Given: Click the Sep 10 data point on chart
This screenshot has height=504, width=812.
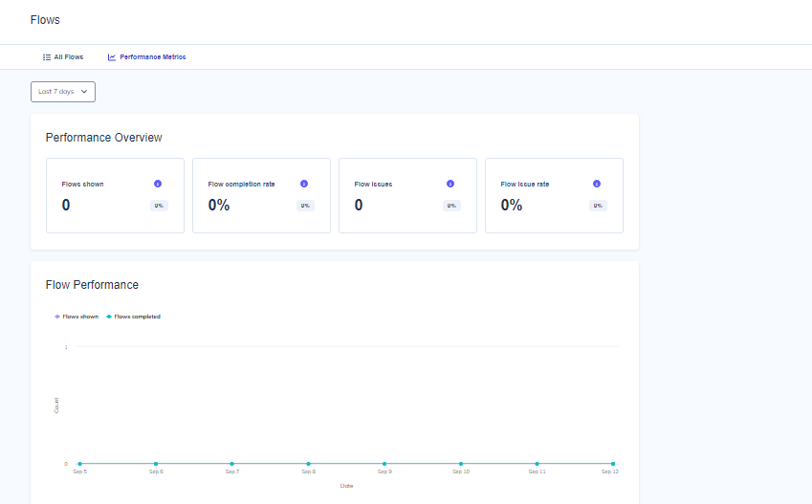Looking at the screenshot, I should (x=461, y=464).
